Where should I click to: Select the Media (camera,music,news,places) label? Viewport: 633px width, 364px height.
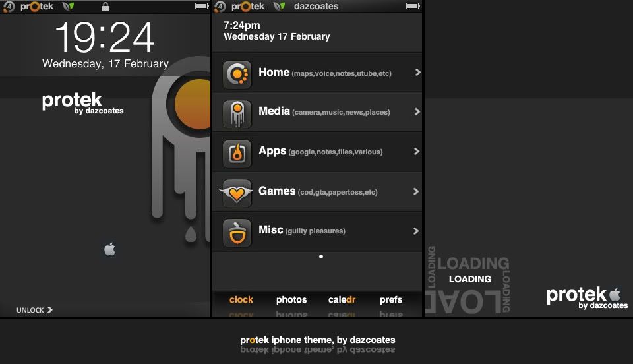pyautogui.click(x=324, y=111)
